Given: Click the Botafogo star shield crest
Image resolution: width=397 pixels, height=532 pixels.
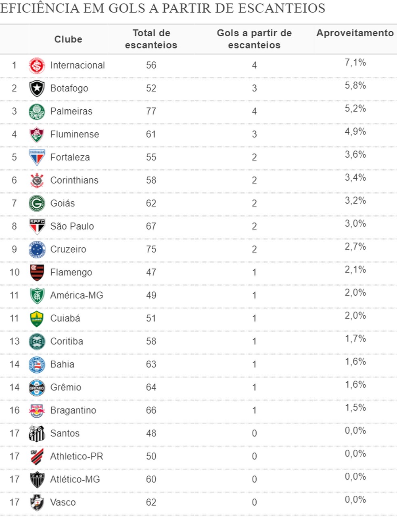Looking at the screenshot, I should point(37,88).
